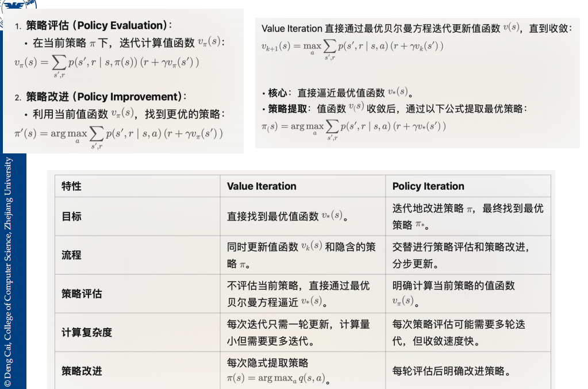Select the 目标 row label cell
Screen dimensions: 588x389
pyautogui.click(x=137, y=216)
